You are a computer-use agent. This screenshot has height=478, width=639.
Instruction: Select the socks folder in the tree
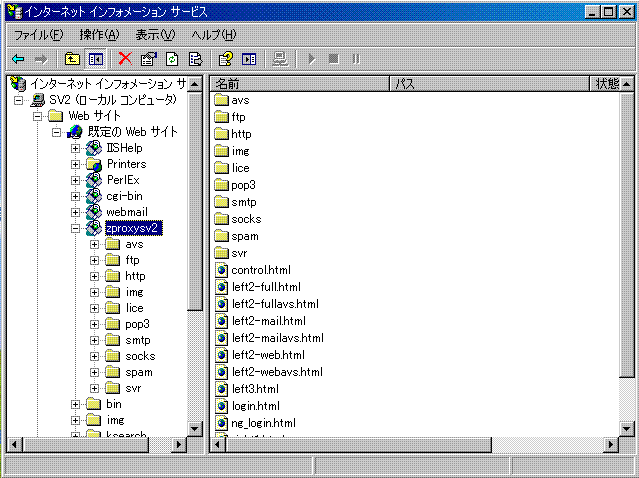141,356
